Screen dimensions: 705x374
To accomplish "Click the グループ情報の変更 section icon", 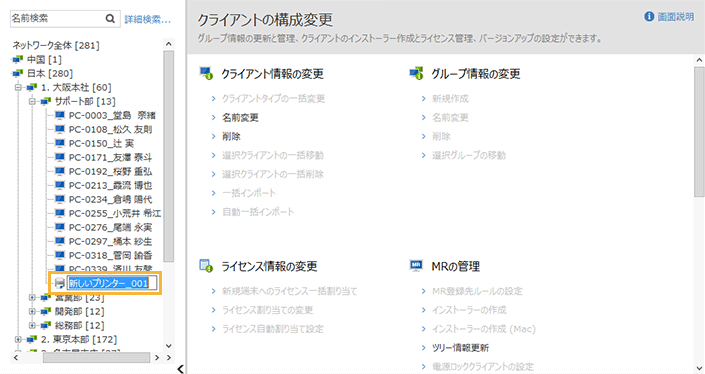I will [x=416, y=73].
